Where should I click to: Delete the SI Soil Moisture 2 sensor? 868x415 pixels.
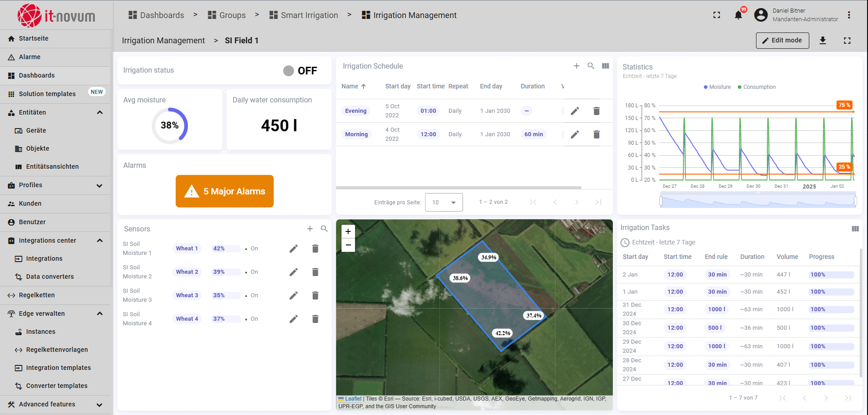click(315, 272)
